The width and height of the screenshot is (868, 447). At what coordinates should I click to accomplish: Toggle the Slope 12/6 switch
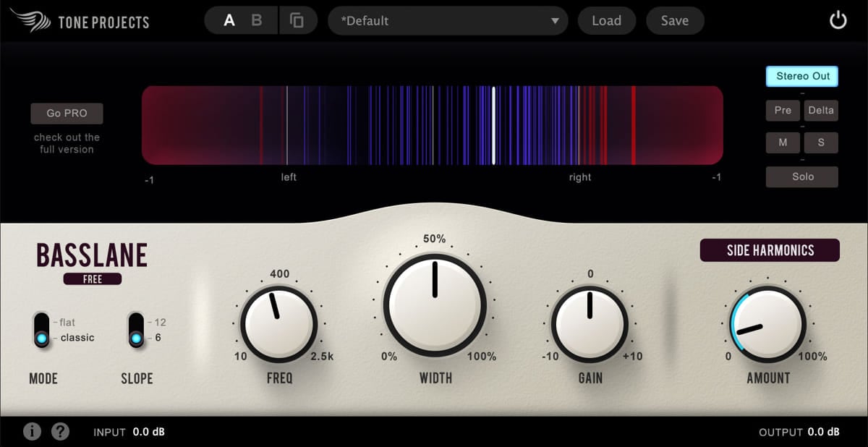coord(136,331)
